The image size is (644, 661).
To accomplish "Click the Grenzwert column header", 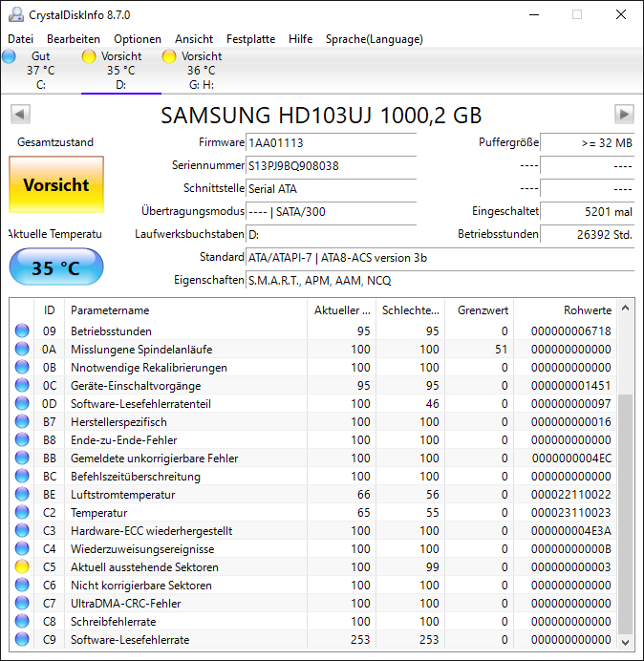I will point(480,310).
